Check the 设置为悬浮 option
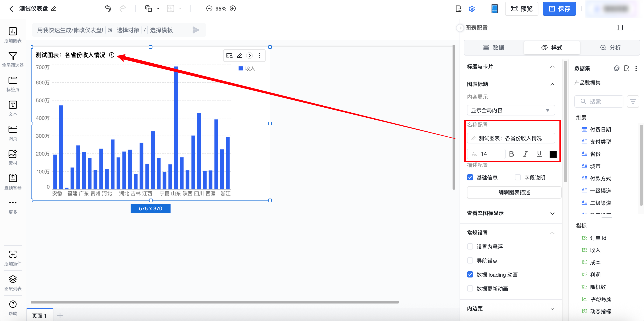The height and width of the screenshot is (321, 644). pyautogui.click(x=470, y=247)
